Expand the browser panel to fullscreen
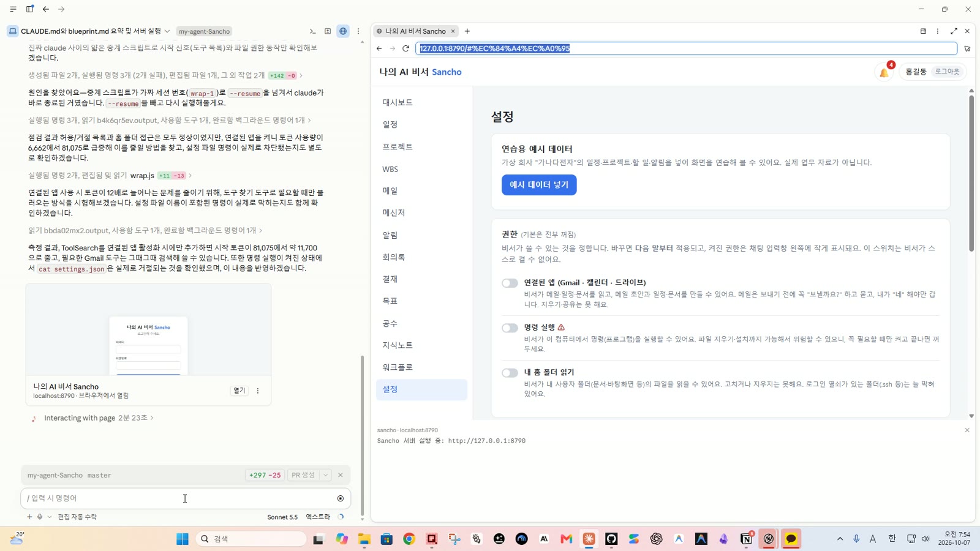Viewport: 980px width, 551px height. click(954, 31)
